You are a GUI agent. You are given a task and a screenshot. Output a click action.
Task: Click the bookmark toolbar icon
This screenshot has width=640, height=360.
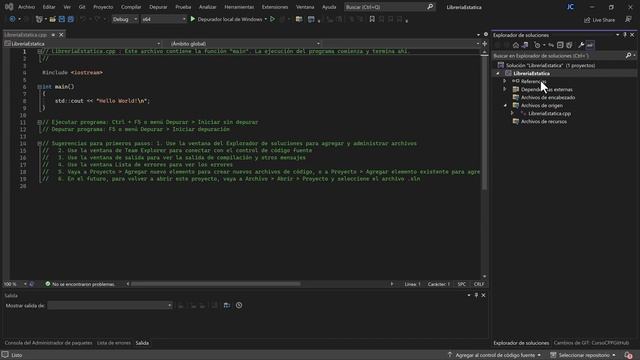372,19
